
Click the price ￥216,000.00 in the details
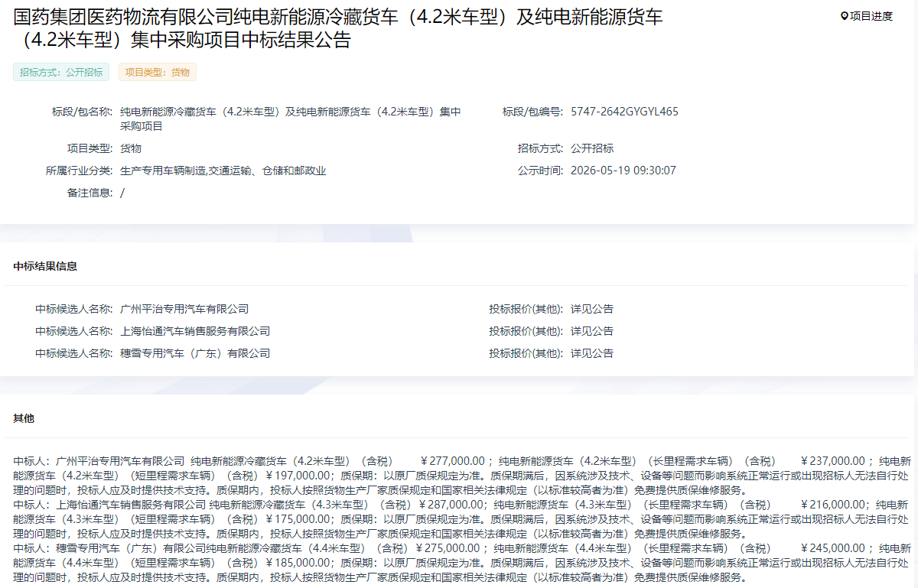click(832, 505)
